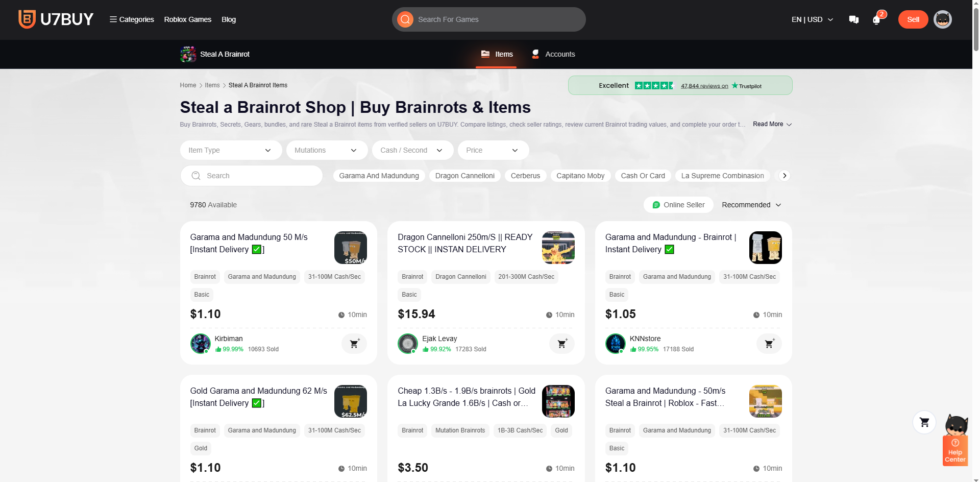Click the 9780 Available count
This screenshot has width=980, height=482.
(213, 205)
